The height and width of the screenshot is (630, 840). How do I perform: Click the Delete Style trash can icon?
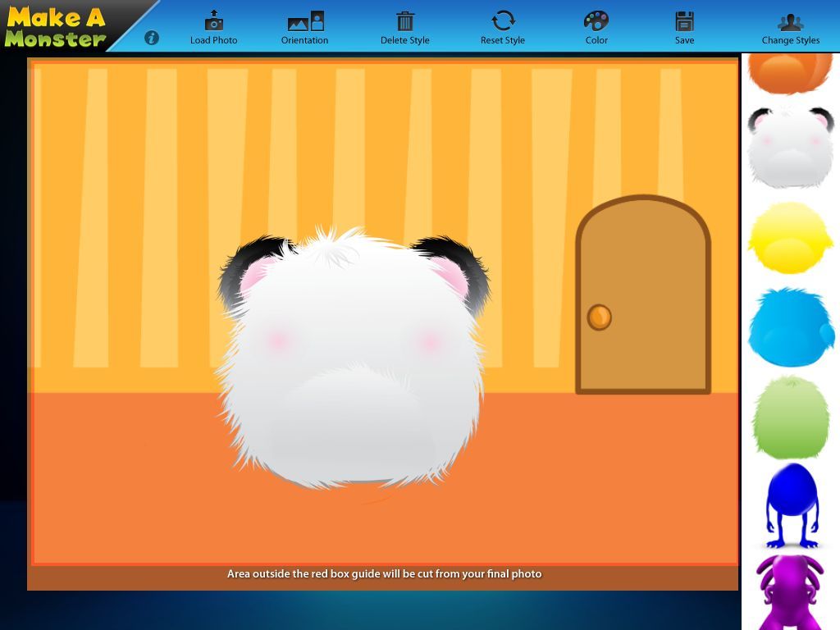pyautogui.click(x=405, y=21)
